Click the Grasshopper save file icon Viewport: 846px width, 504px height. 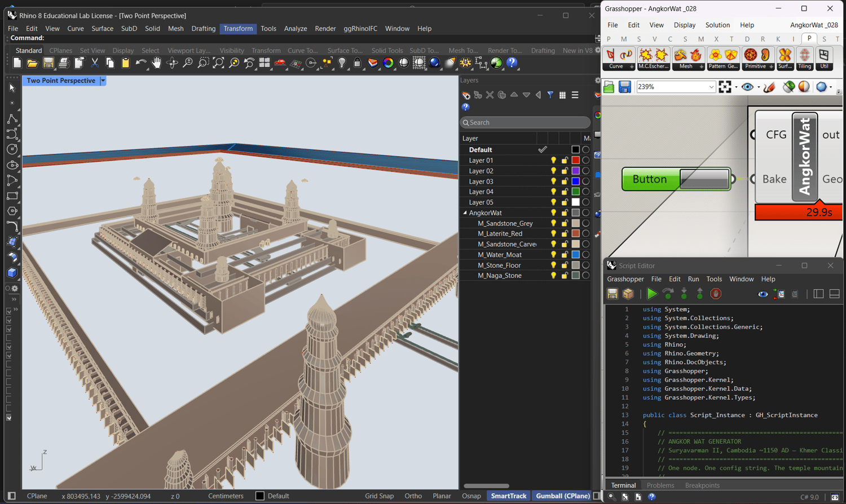[x=624, y=87]
